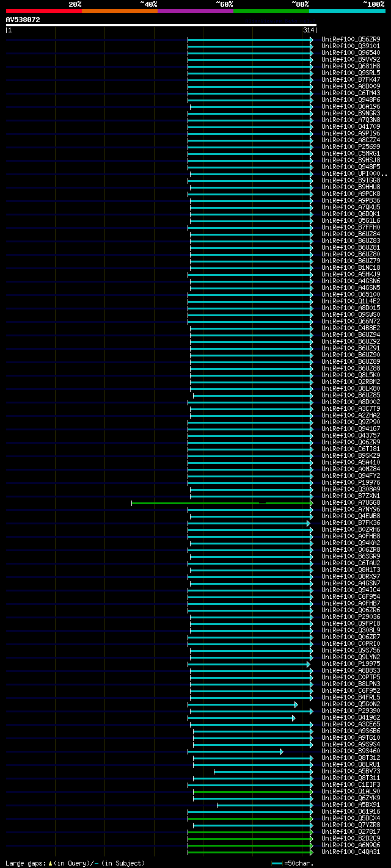Select the UniRef100_Q9SWS0 label

coord(351,314)
